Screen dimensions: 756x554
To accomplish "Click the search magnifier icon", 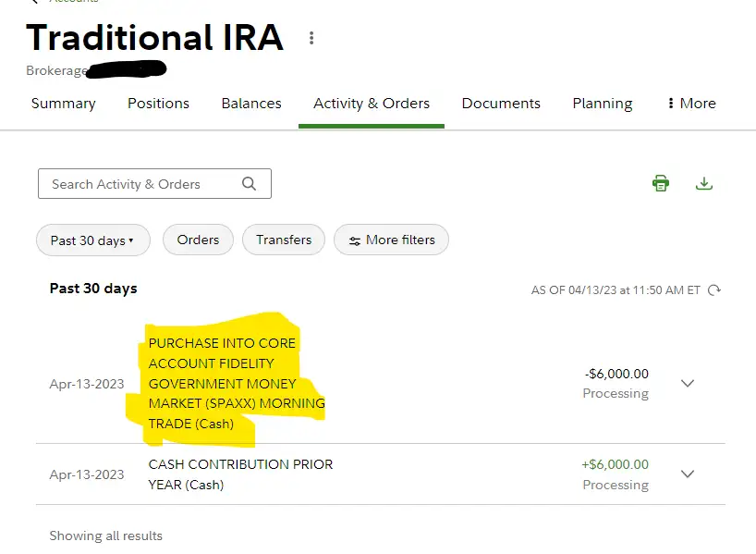I will pos(249,183).
